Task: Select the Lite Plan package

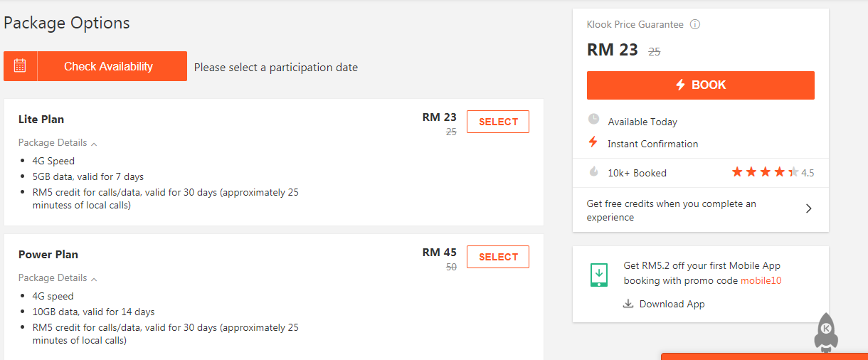Action: tap(498, 122)
